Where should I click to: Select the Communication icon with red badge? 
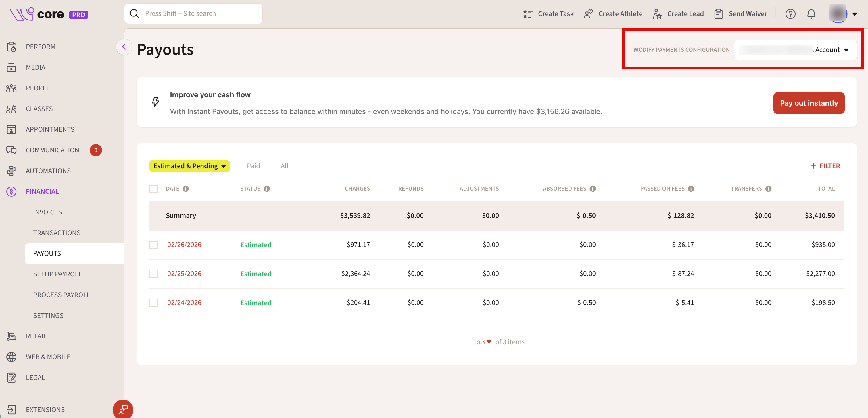(x=11, y=150)
